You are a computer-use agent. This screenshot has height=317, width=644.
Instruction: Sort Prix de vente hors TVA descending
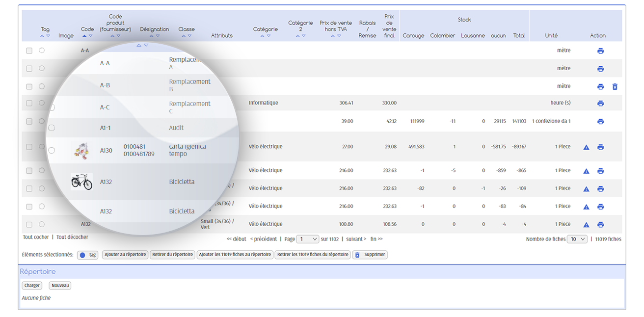pyautogui.click(x=339, y=36)
